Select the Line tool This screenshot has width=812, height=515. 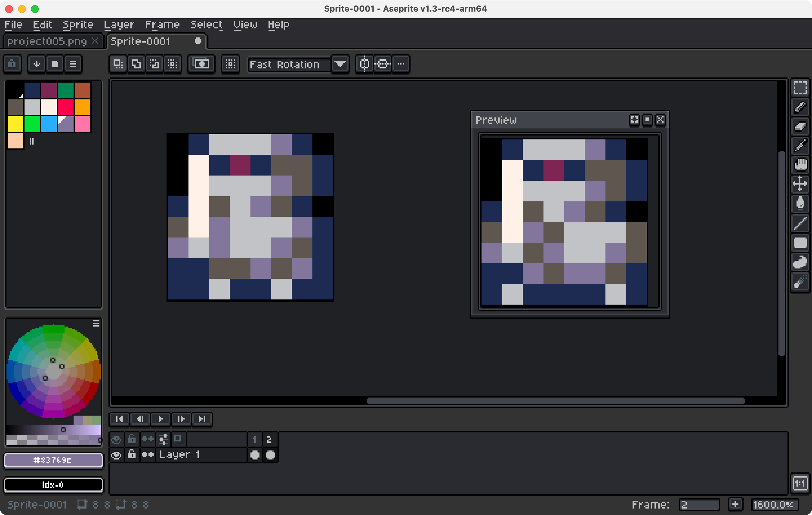click(x=800, y=223)
